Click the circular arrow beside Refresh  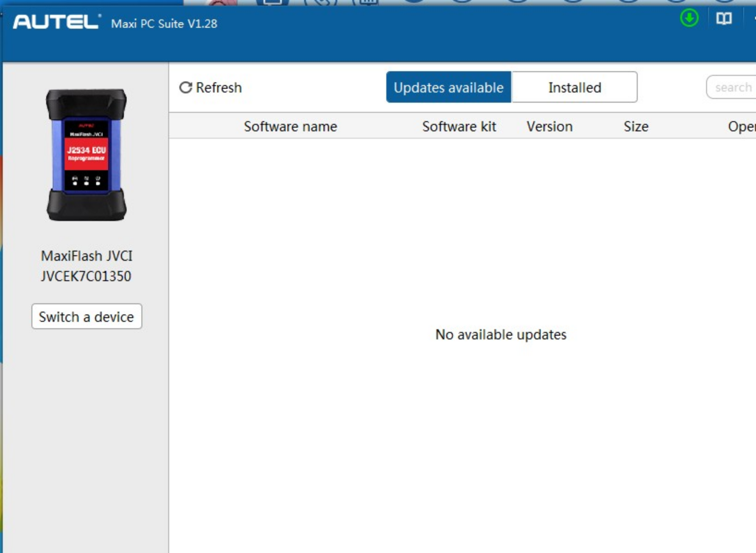186,87
